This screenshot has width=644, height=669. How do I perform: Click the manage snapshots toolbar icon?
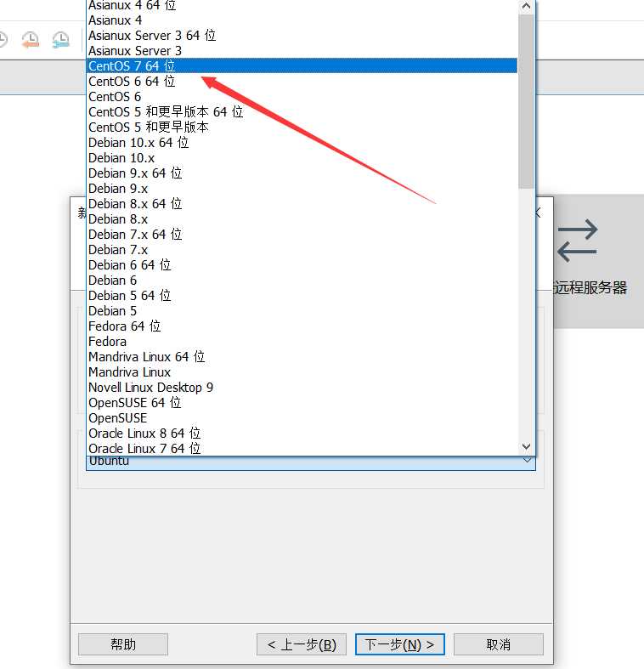pyautogui.click(x=61, y=40)
